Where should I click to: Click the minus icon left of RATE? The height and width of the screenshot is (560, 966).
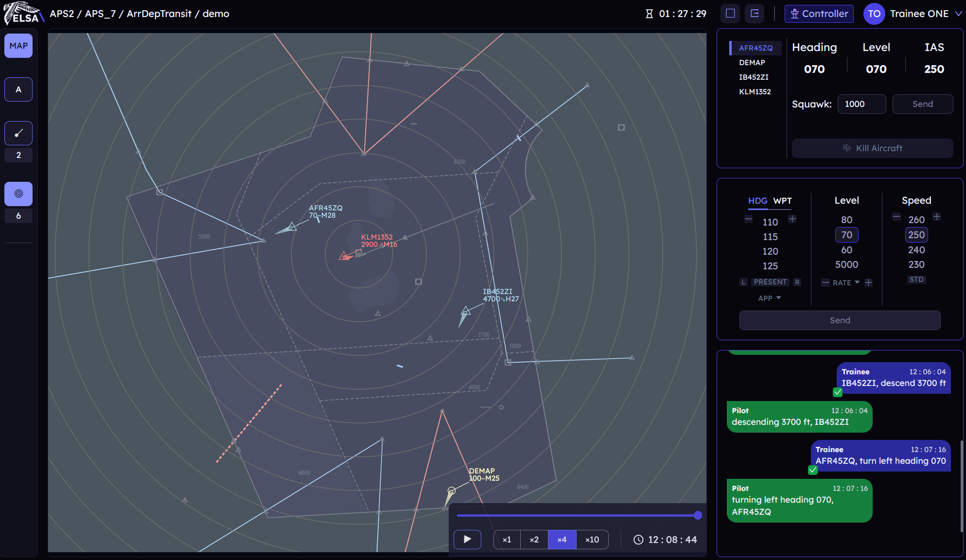point(825,282)
